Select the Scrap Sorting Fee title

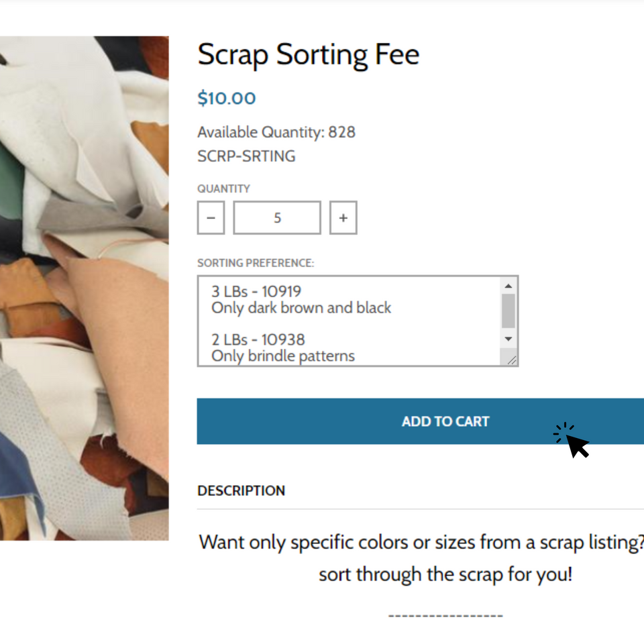[308, 54]
